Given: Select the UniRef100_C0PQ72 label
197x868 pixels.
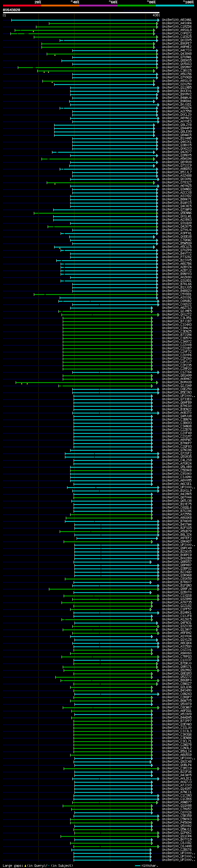Looking at the screenshot, I should [x=176, y=33].
